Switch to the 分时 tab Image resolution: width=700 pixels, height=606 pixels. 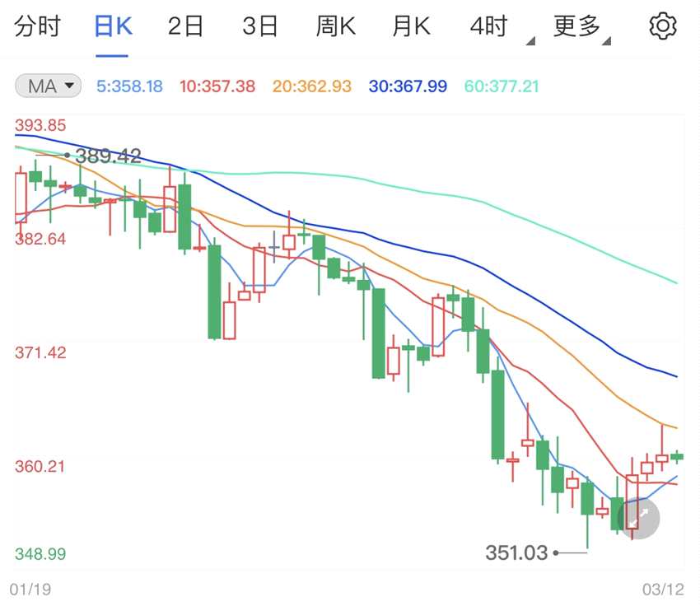coord(38,27)
